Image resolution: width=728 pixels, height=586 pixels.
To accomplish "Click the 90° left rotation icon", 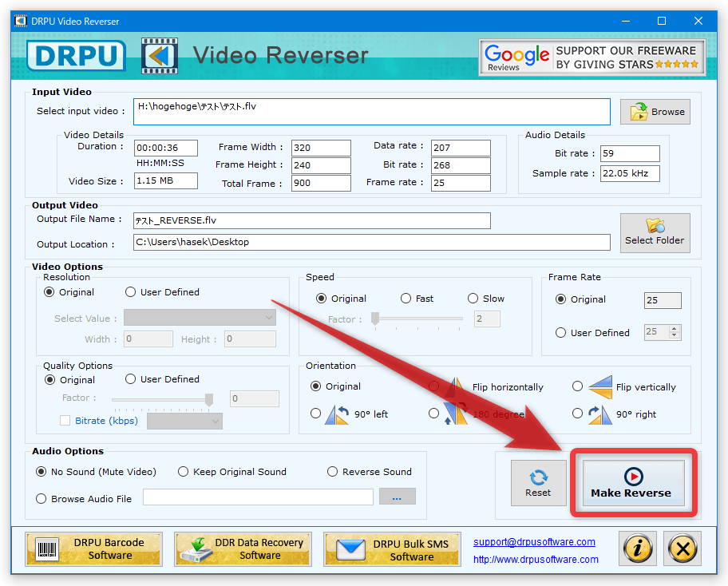I will (x=337, y=414).
